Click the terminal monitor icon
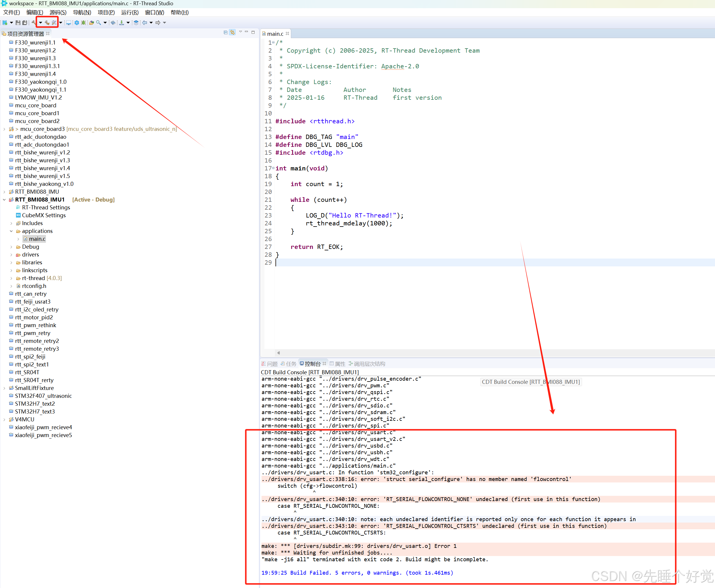 pos(68,23)
